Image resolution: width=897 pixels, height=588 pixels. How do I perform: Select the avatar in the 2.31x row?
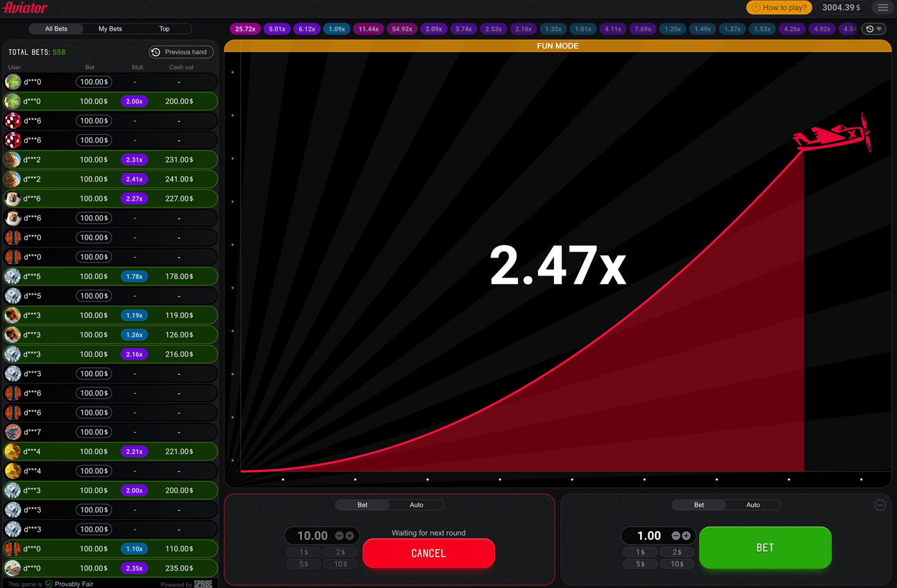click(12, 160)
